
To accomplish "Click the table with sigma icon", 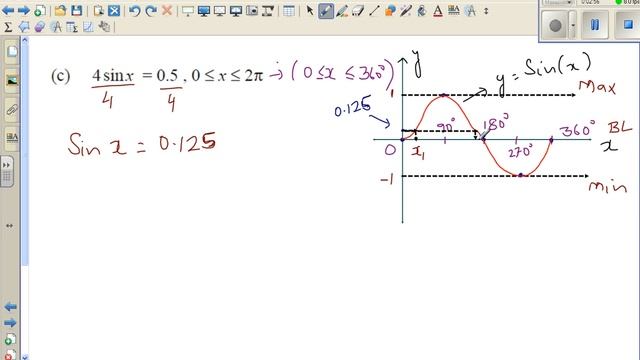I will point(72,27).
